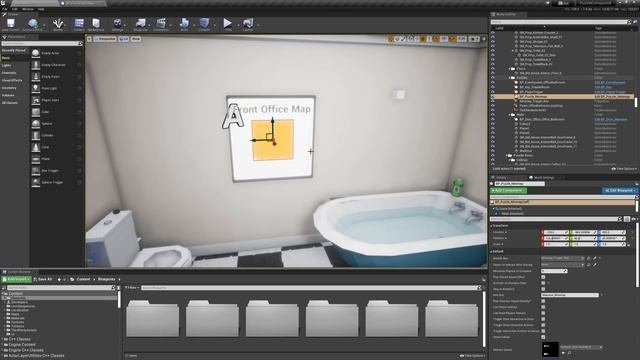Image resolution: width=640 pixels, height=360 pixels.
Task: Start Play in the level editor
Action: [x=228, y=24]
